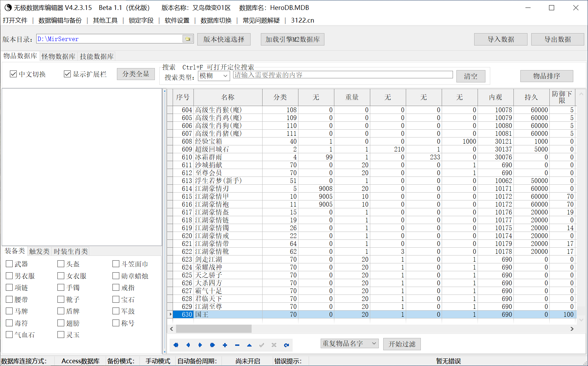Enable the 宝石 filter checkbox
This screenshot has height=366, width=588.
pyautogui.click(x=116, y=299)
